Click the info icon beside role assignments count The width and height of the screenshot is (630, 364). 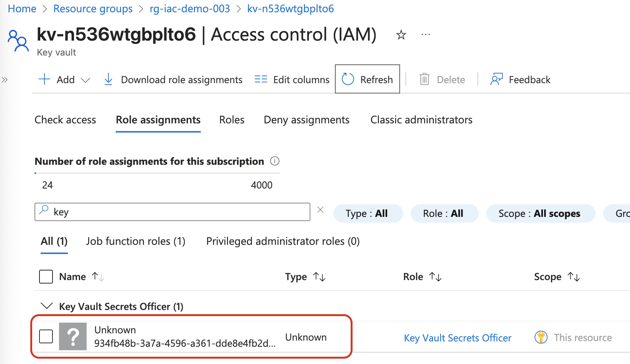pyautogui.click(x=275, y=161)
